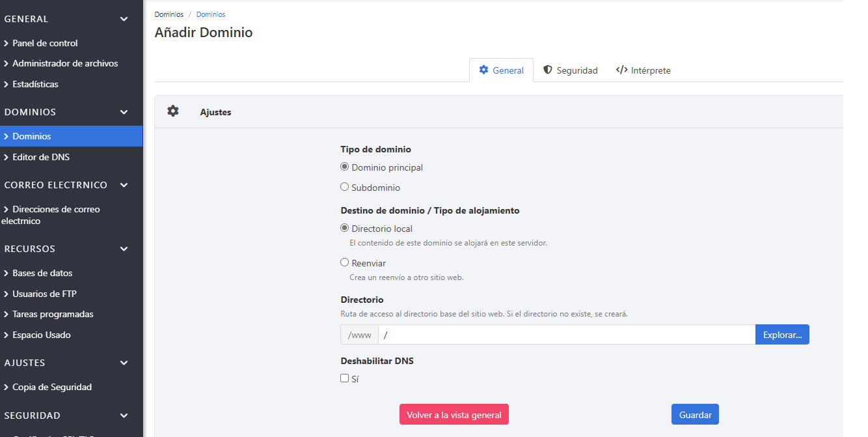
Task: Click Volver a la vista general
Action: coord(454,415)
